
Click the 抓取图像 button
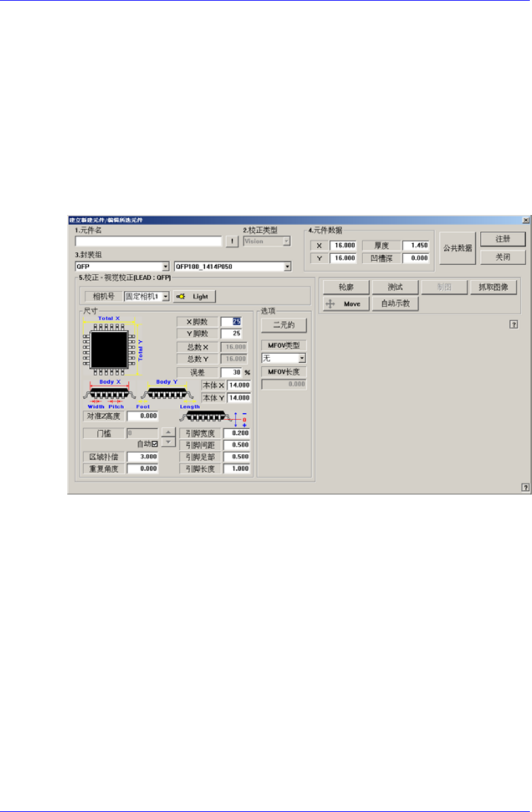tap(494, 287)
